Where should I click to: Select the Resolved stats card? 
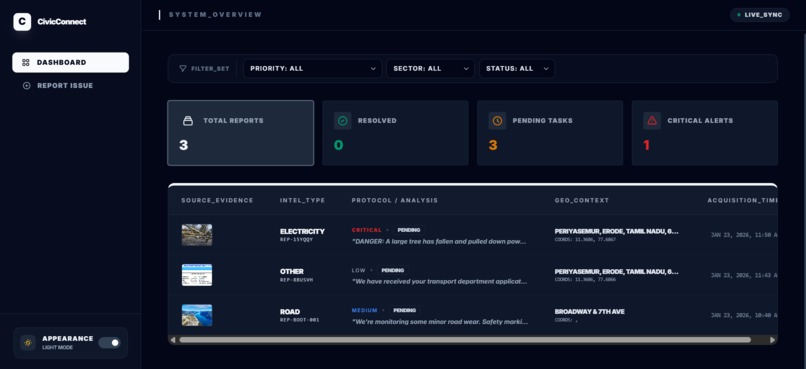(395, 133)
